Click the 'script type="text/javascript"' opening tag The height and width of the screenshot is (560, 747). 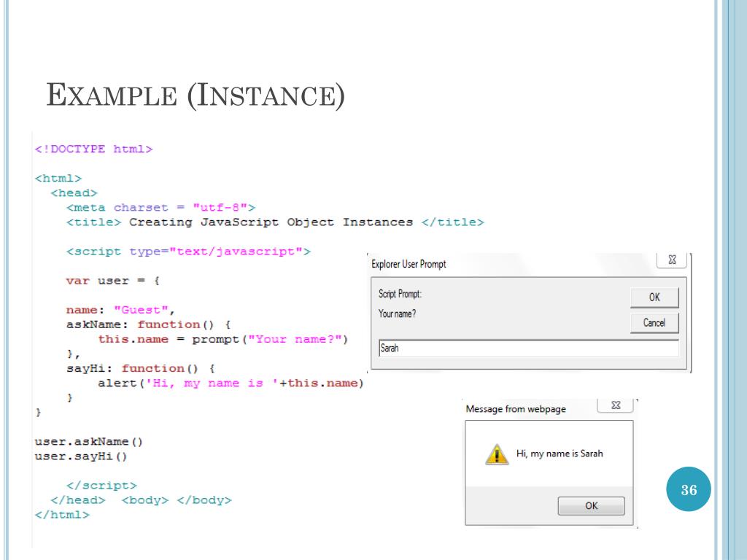(188, 252)
